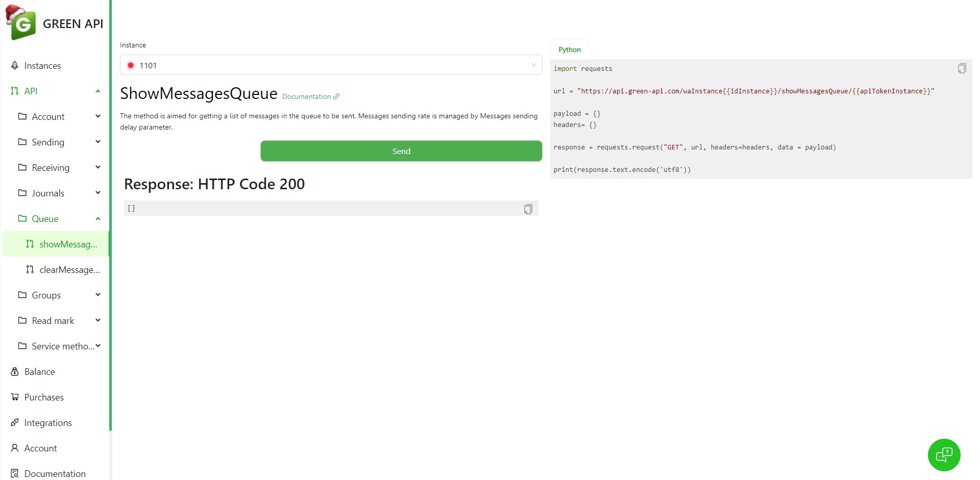Switch to the Python code tab

click(x=569, y=49)
